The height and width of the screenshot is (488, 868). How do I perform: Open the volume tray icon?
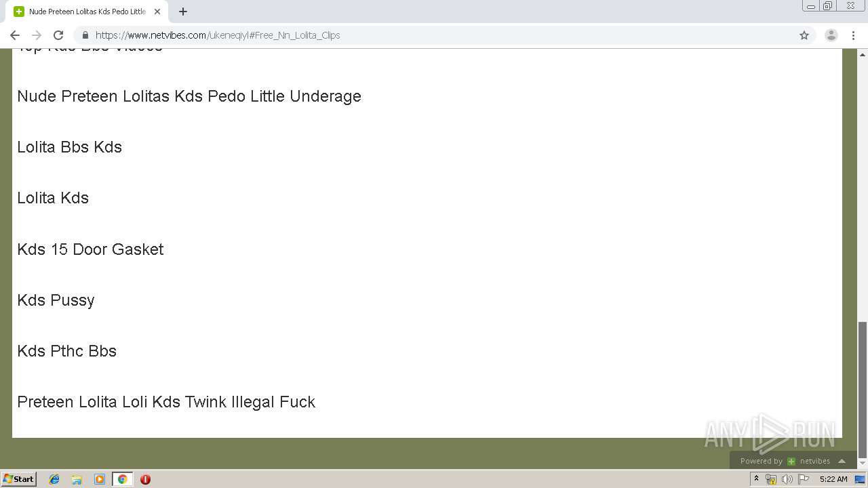click(x=787, y=479)
